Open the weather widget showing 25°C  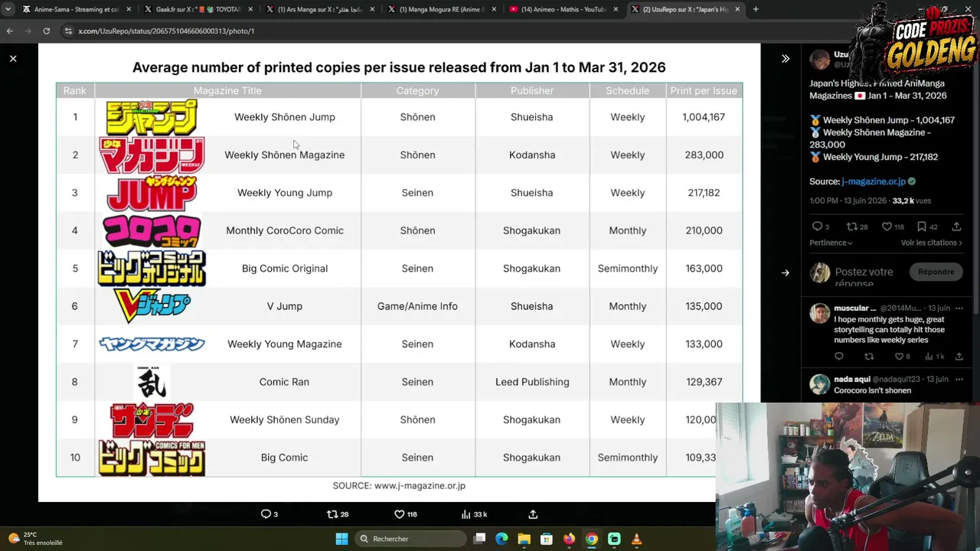click(x=36, y=539)
